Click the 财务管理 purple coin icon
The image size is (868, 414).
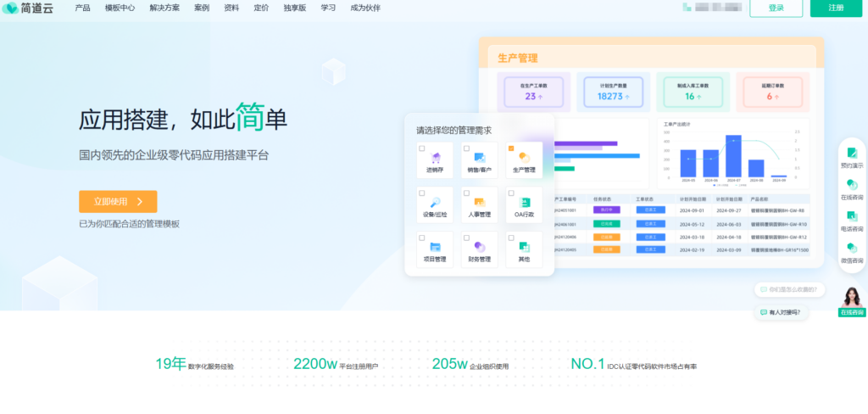pos(480,247)
